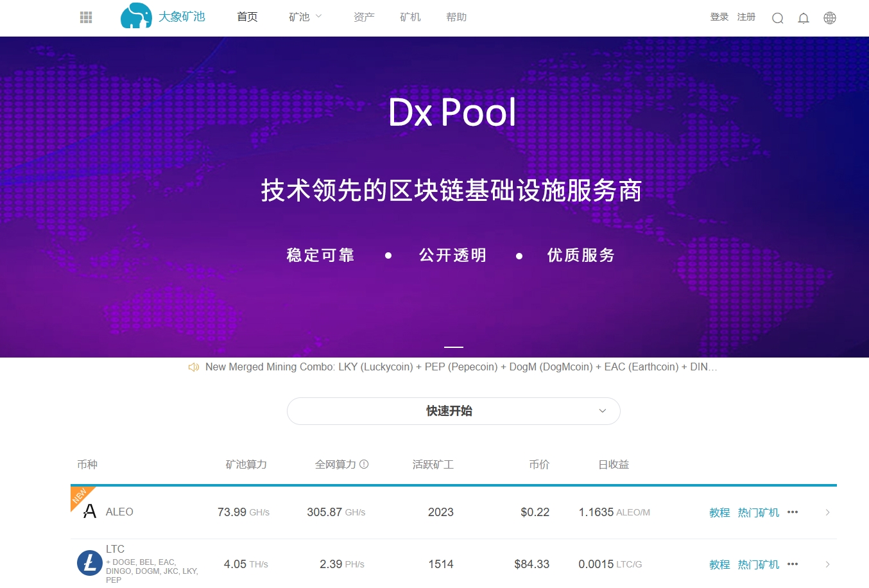869x588 pixels.
Task: Click the 稳定可靠 banner text
Action: click(x=320, y=255)
